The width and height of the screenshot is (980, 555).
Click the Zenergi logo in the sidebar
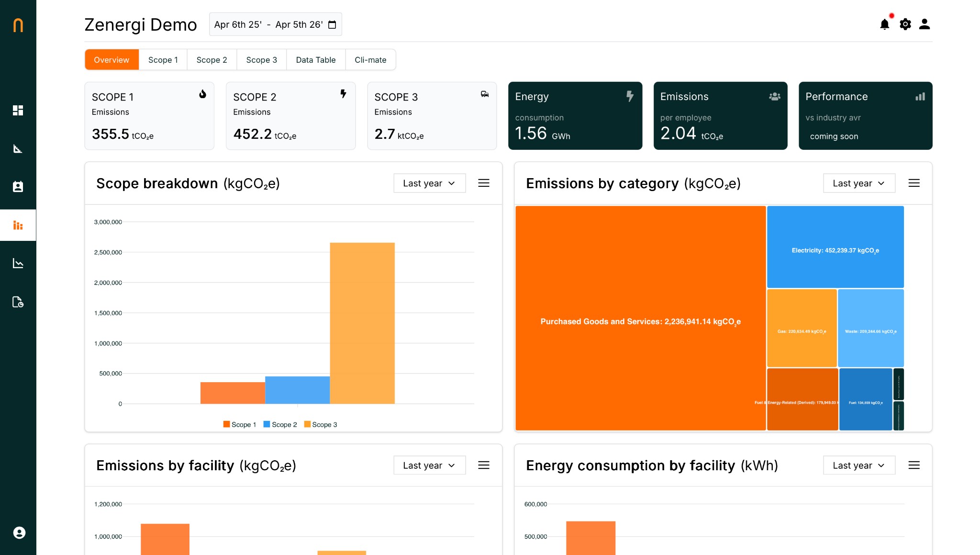click(18, 25)
